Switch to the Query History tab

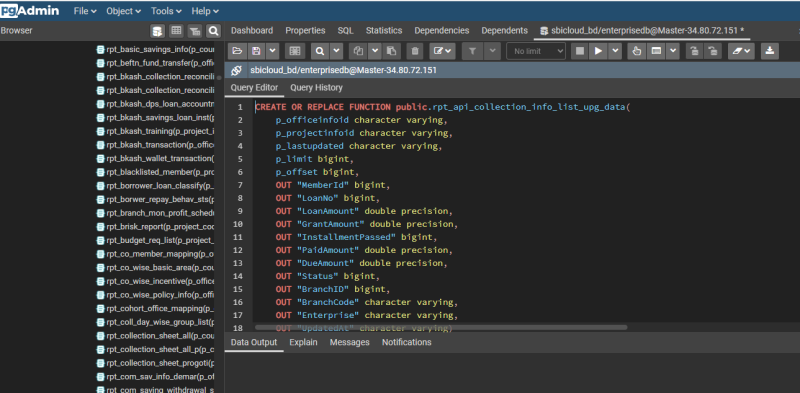[x=316, y=88]
